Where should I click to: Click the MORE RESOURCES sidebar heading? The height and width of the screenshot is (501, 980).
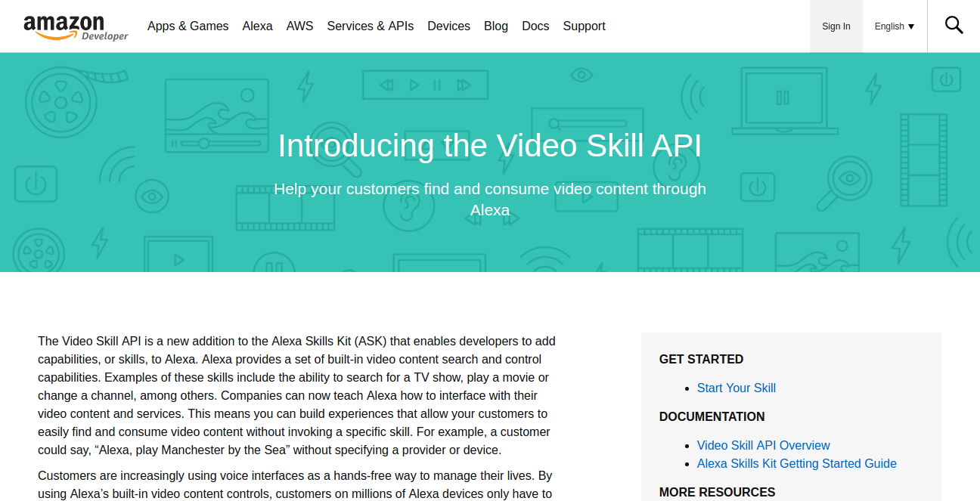[x=717, y=492]
